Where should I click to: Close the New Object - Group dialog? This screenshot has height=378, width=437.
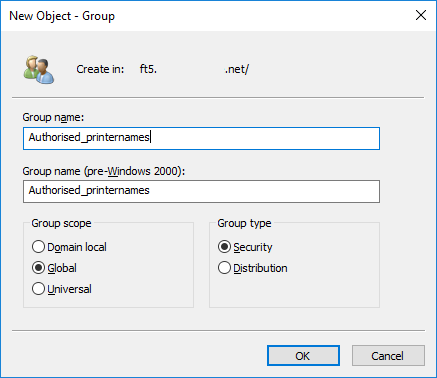click(421, 15)
